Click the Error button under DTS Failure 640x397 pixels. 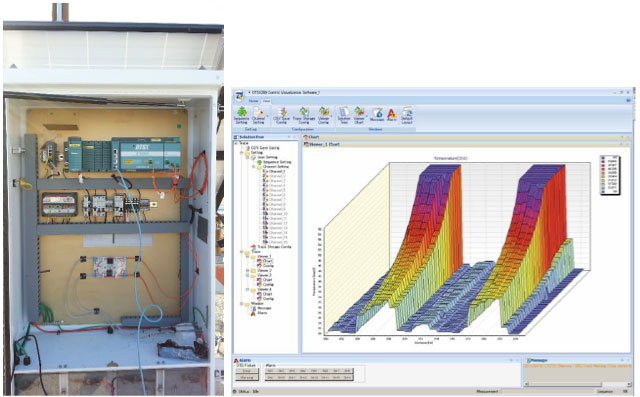(247, 371)
